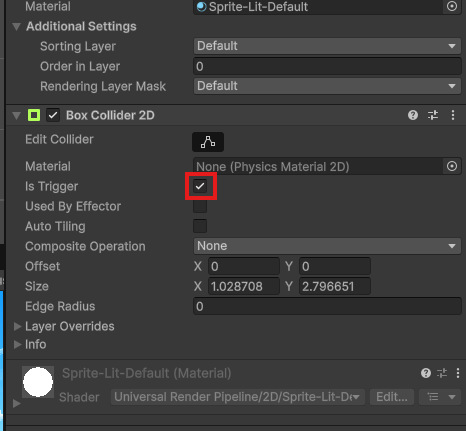The image size is (466, 431).
Task: Click the Edit Collider button
Action: pyautogui.click(x=208, y=142)
